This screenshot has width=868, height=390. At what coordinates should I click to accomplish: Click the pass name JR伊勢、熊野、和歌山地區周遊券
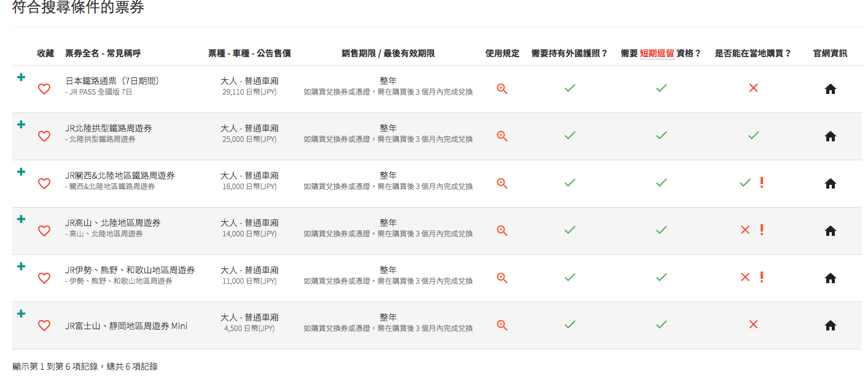130,270
